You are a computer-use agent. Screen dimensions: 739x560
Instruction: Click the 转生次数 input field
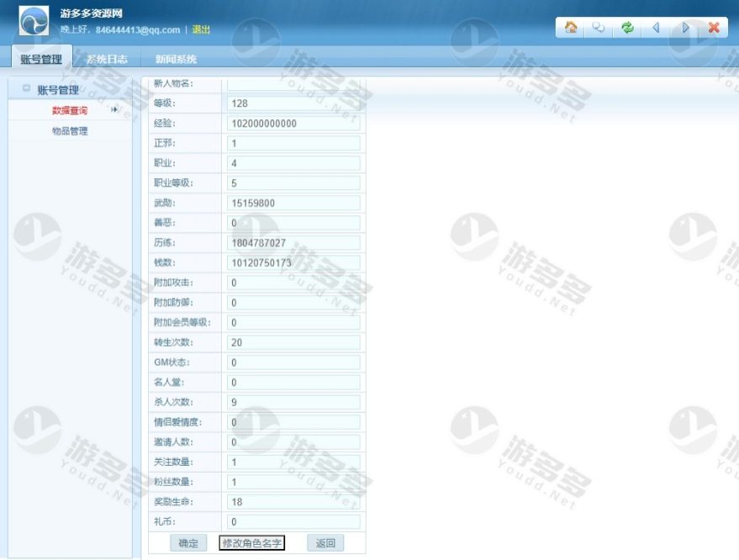pyautogui.click(x=293, y=342)
